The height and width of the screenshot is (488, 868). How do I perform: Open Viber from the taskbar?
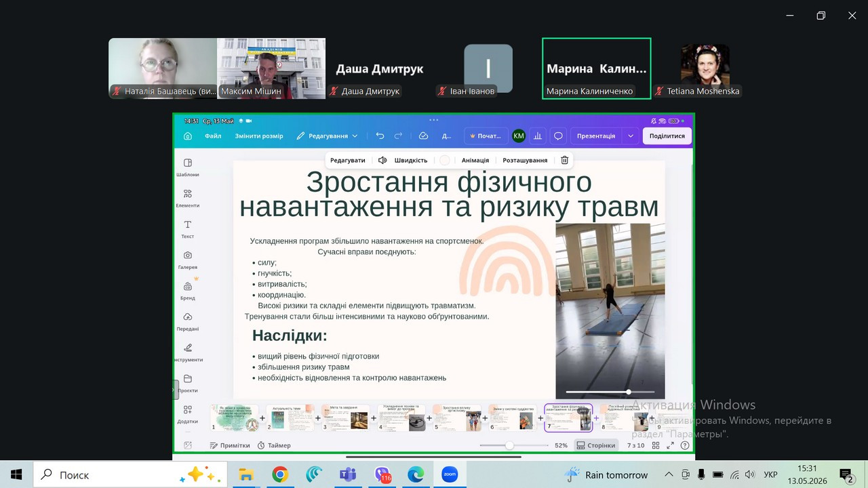pyautogui.click(x=382, y=474)
